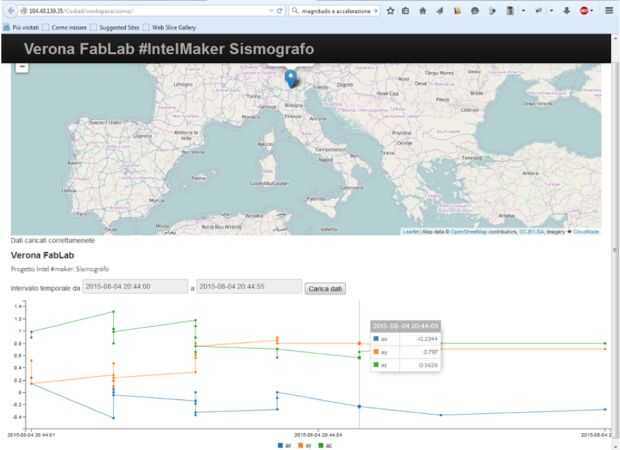Click the 'Verona FabLab' section heading
The height and width of the screenshot is (450, 620).
point(42,255)
